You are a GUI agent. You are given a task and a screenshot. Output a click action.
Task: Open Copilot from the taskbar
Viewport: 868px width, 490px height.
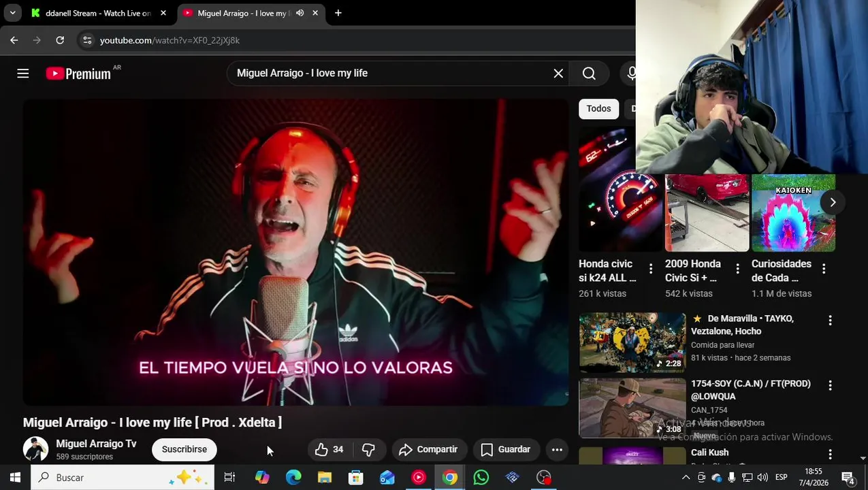point(262,477)
